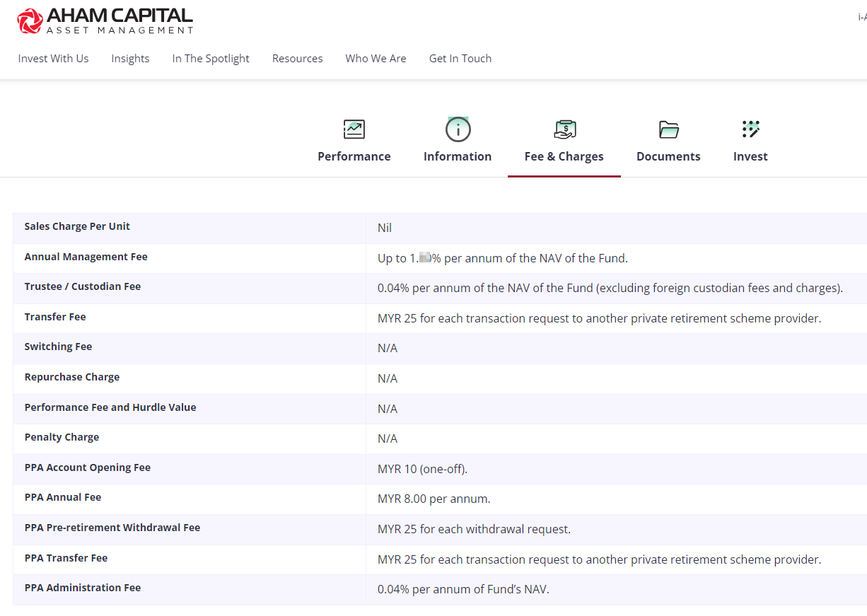Image resolution: width=867 pixels, height=616 pixels.
Task: Click PPA Pre-retirement Withdrawal Fee label
Action: tap(112, 528)
